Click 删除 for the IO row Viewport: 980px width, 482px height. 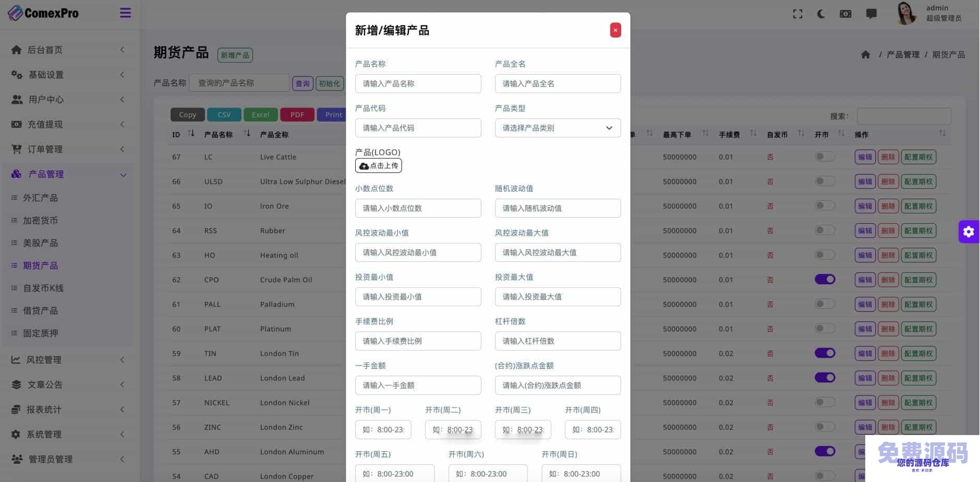point(888,206)
